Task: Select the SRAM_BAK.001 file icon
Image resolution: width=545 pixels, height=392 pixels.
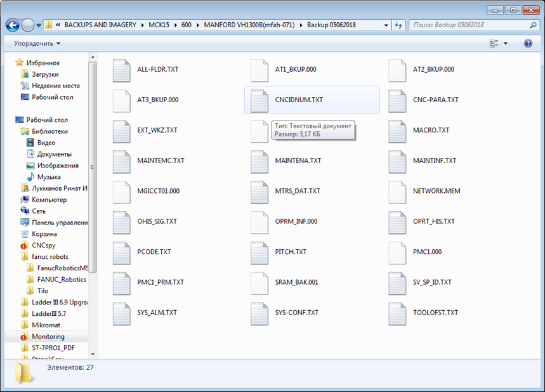Action: point(259,282)
